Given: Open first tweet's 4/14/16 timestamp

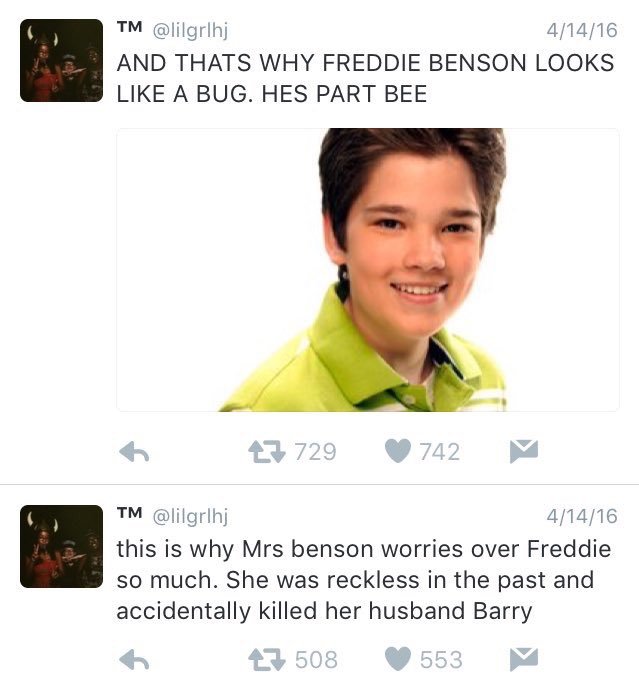Looking at the screenshot, I should coord(582,31).
